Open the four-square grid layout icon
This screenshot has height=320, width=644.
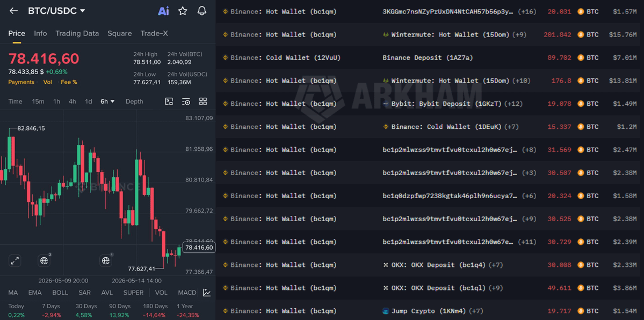tap(203, 101)
